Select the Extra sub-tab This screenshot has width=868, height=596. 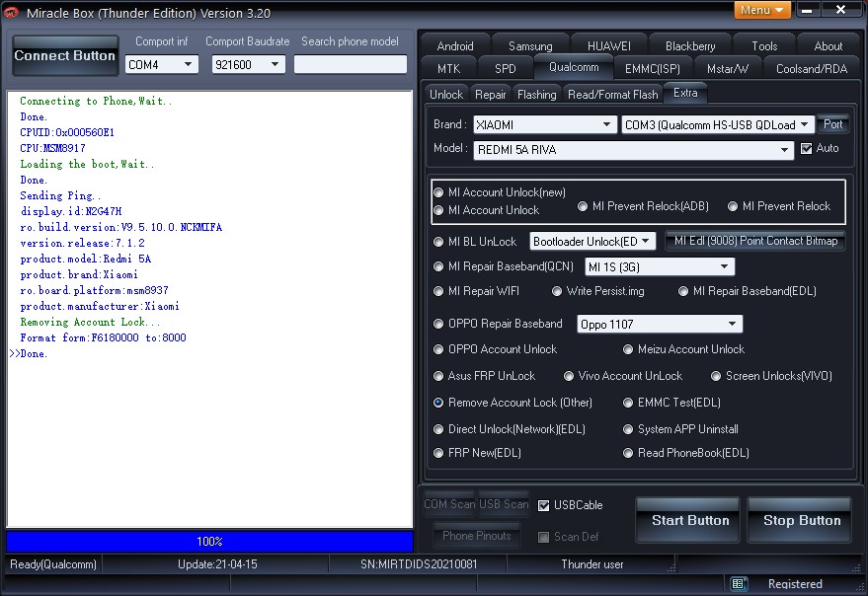point(685,93)
